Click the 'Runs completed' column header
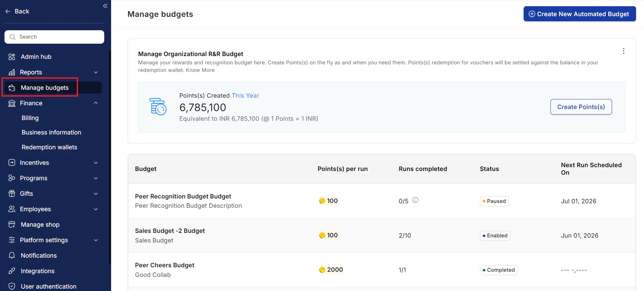Screen dimensions: 644x291 [423, 169]
